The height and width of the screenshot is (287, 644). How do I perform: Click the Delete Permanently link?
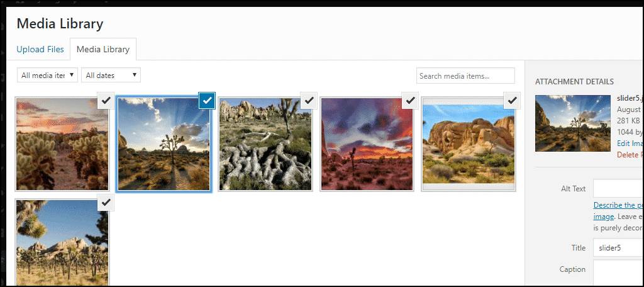point(630,155)
